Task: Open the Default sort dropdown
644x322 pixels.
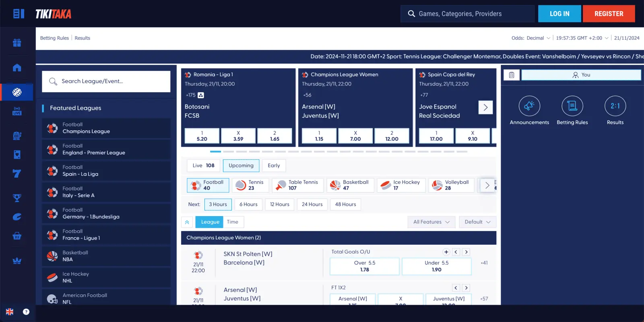Action: pos(477,222)
